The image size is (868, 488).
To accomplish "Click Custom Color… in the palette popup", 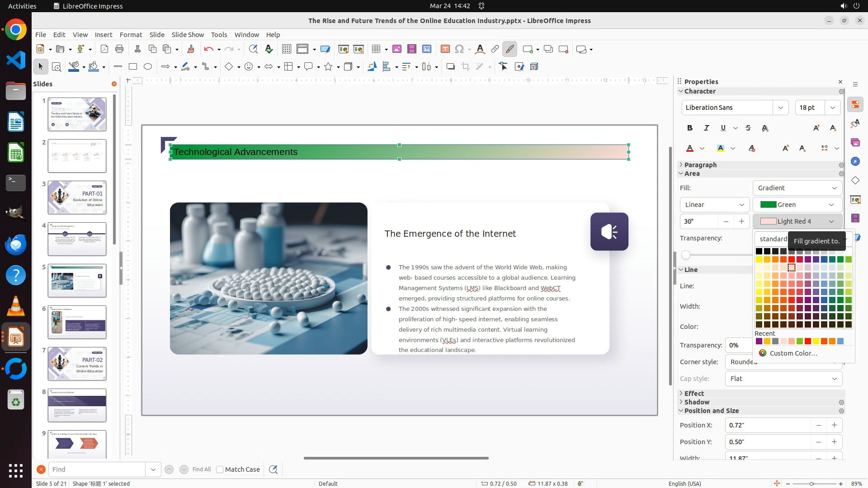I will (x=793, y=353).
